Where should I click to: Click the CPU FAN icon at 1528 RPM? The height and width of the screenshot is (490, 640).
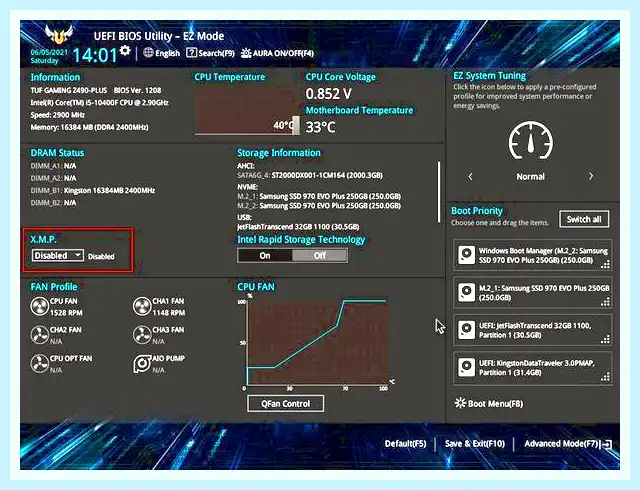[x=40, y=306]
